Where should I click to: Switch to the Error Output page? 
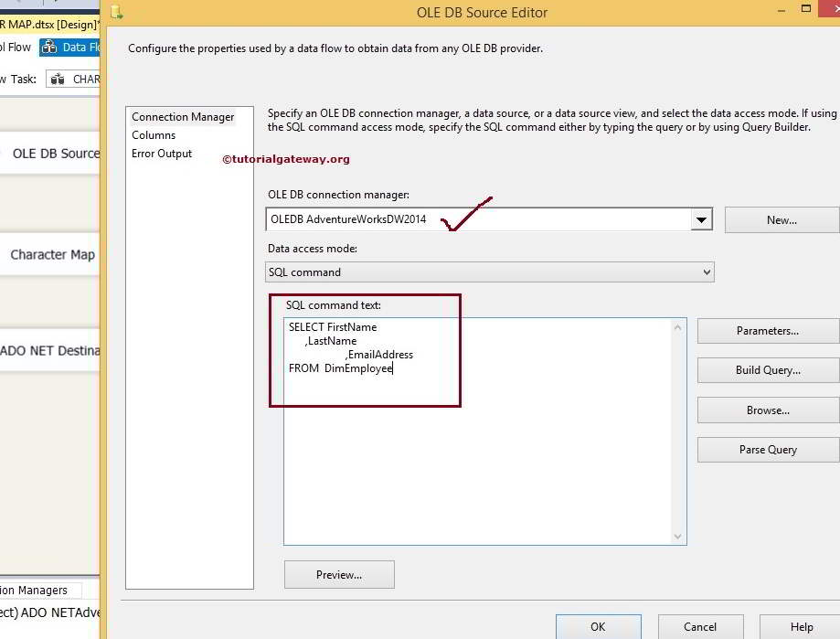pos(162,154)
